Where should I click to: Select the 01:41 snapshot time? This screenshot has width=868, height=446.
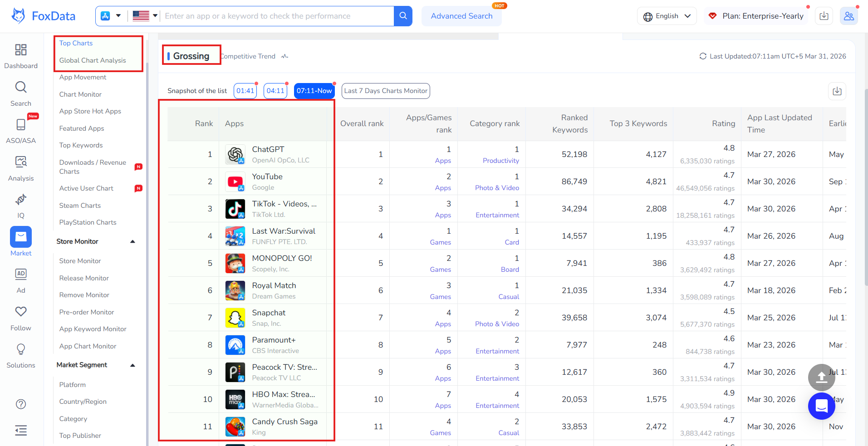pyautogui.click(x=245, y=91)
